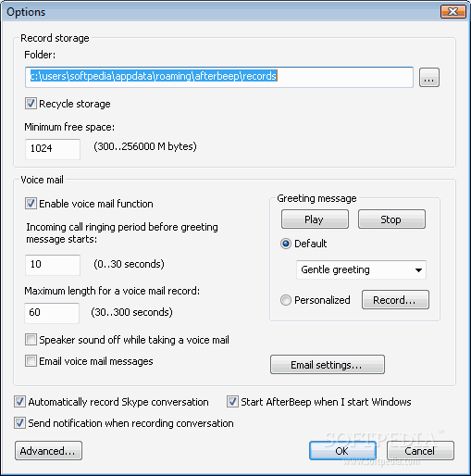471x476 pixels.
Task: Confirm options with the OK button
Action: (x=342, y=450)
